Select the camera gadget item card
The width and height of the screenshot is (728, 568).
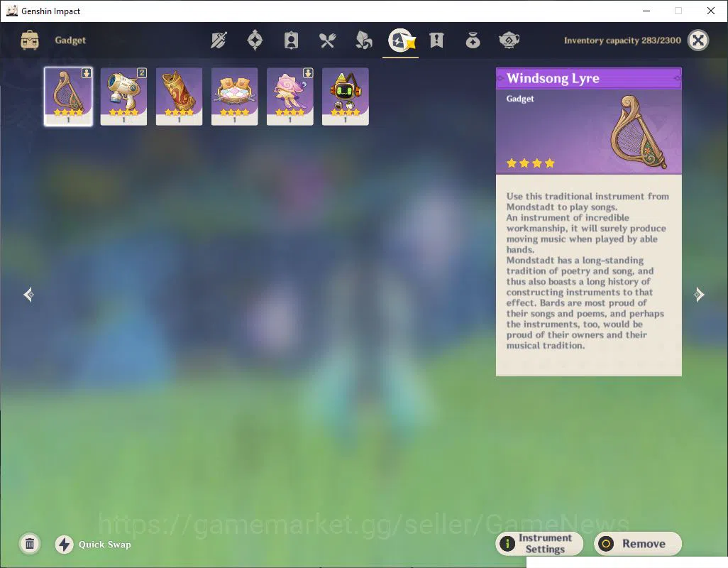123,96
